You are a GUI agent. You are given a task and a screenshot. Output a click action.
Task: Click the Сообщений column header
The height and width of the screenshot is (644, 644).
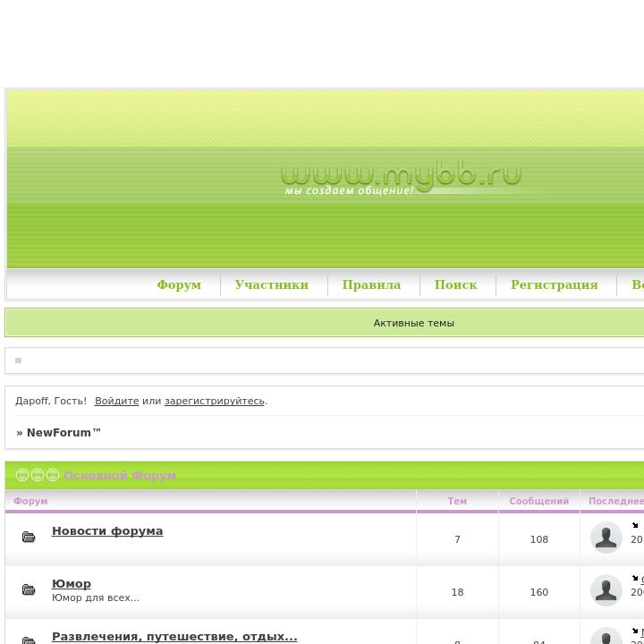pyautogui.click(x=538, y=501)
